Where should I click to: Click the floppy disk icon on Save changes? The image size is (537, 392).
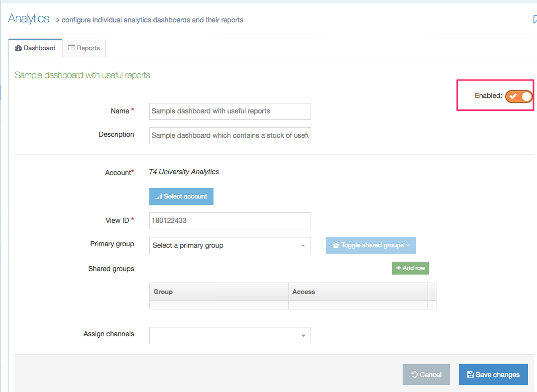click(470, 375)
